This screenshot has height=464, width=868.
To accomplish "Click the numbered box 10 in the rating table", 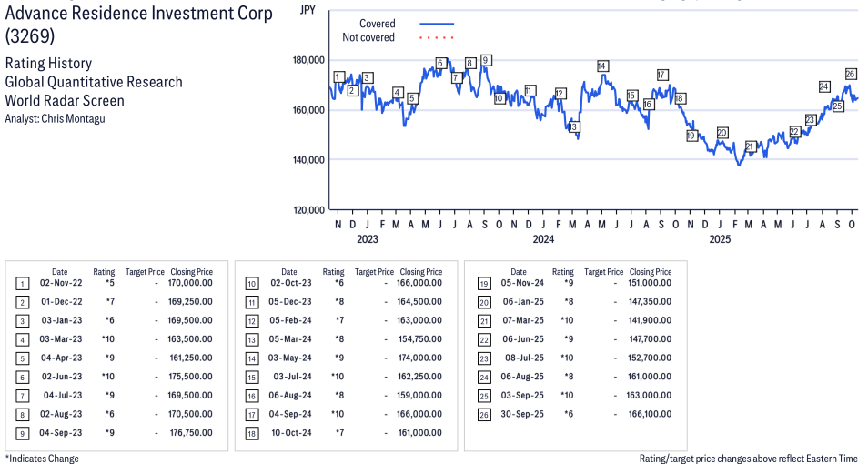I will [x=252, y=284].
